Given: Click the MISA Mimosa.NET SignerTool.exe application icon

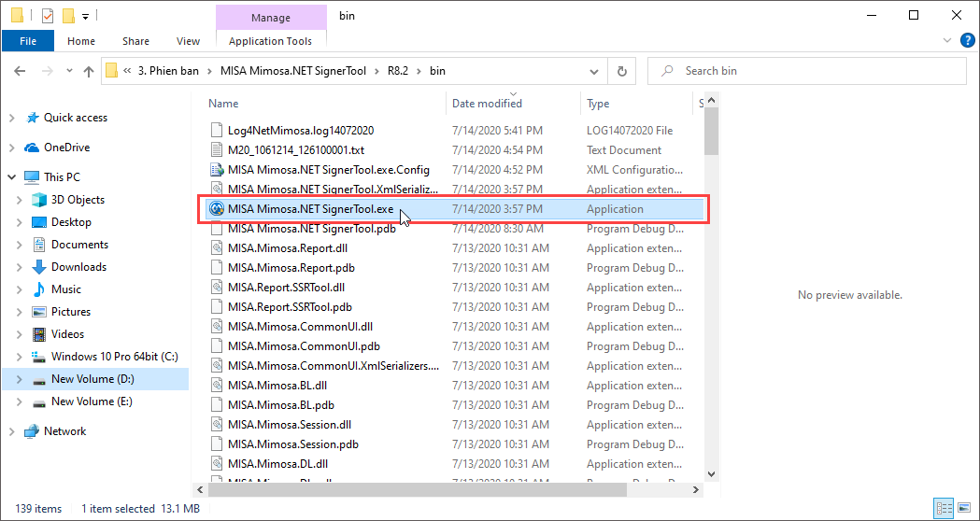Looking at the screenshot, I should pyautogui.click(x=217, y=209).
